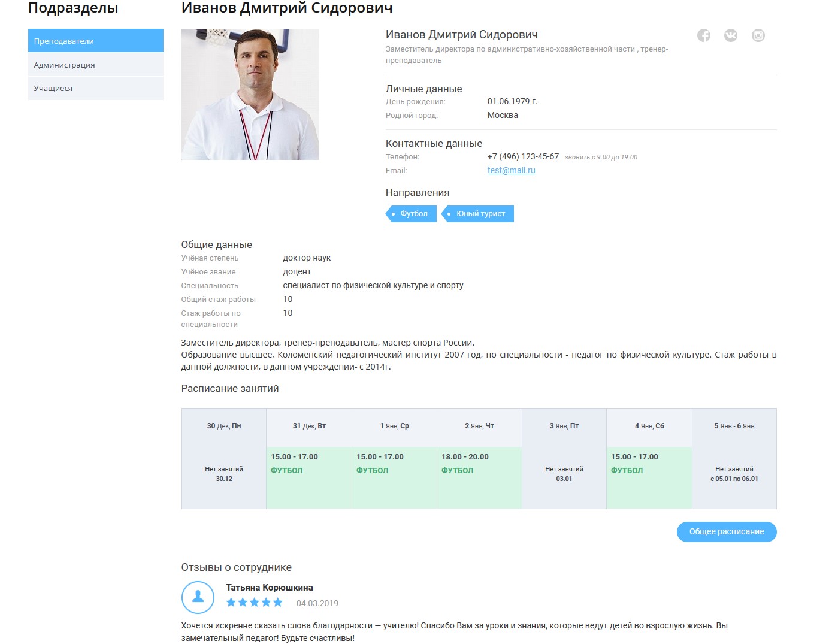Go to the Учащиеся sidebar section
Image resolution: width=838 pixels, height=644 pixels.
click(96, 88)
